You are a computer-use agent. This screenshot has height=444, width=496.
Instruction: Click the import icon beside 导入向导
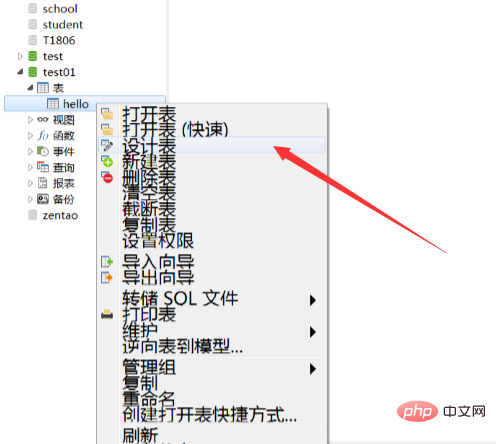point(107,262)
